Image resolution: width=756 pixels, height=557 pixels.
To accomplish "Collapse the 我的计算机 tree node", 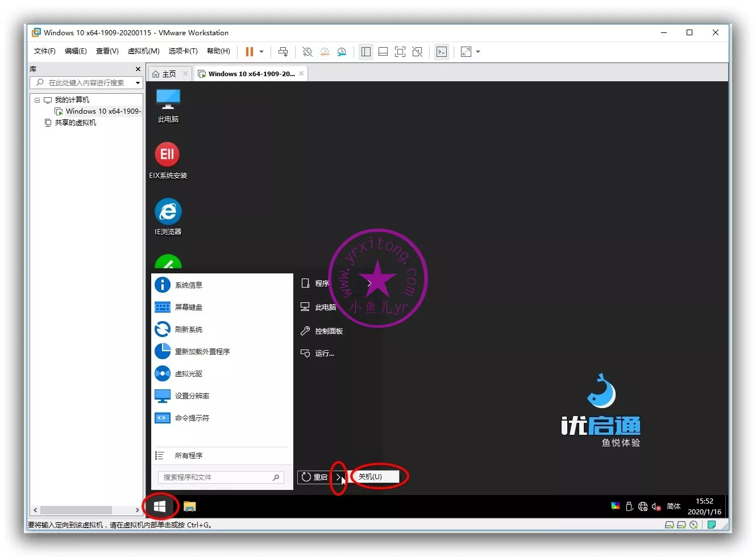I will click(x=37, y=100).
